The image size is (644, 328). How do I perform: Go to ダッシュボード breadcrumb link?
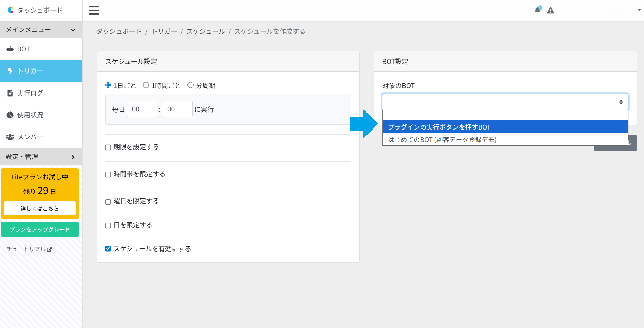click(x=119, y=31)
